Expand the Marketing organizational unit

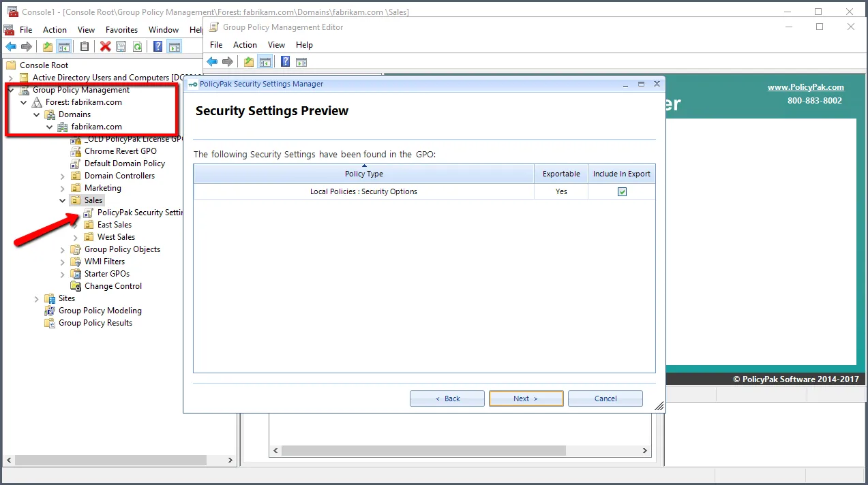coord(63,188)
